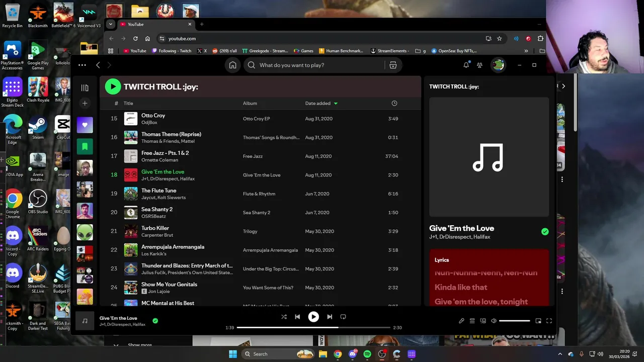Open the Windows Start menu
The image size is (644, 362).
click(x=233, y=354)
